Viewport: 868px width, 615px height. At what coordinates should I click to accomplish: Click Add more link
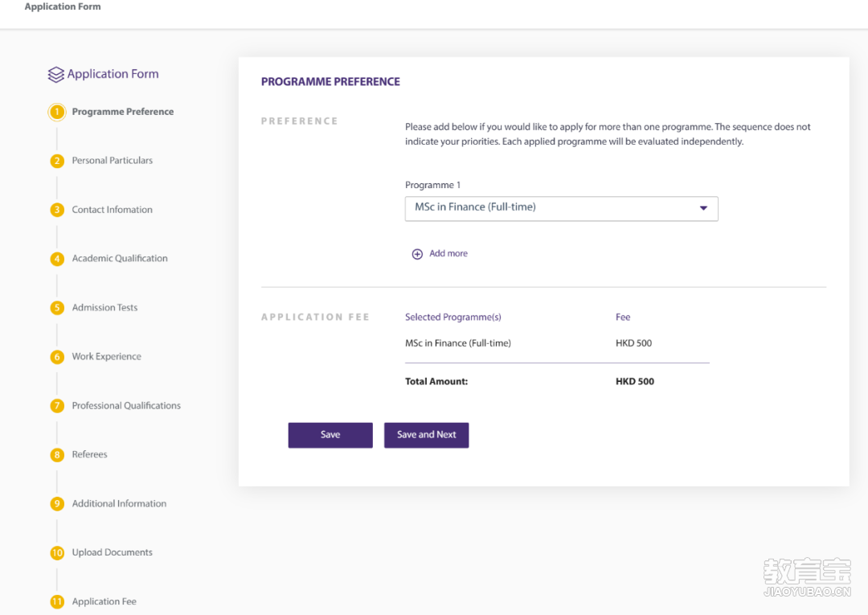point(448,253)
